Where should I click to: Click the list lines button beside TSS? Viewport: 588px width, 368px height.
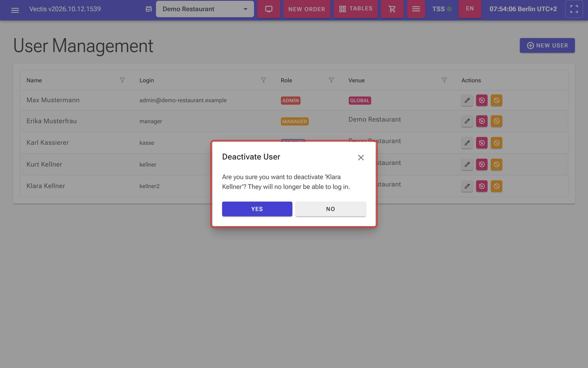pos(416,9)
